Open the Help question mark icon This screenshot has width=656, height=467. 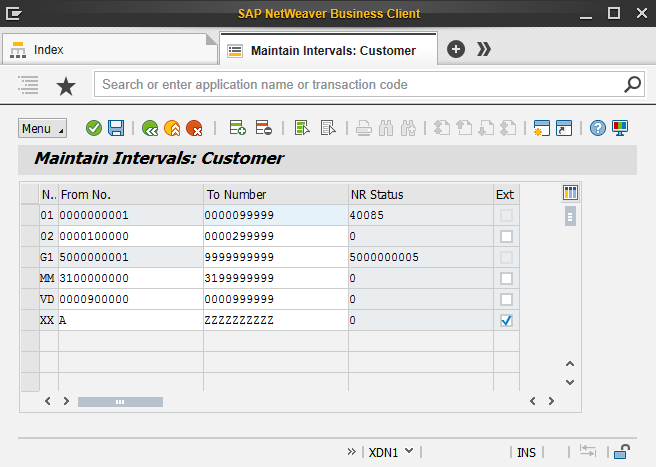point(598,128)
